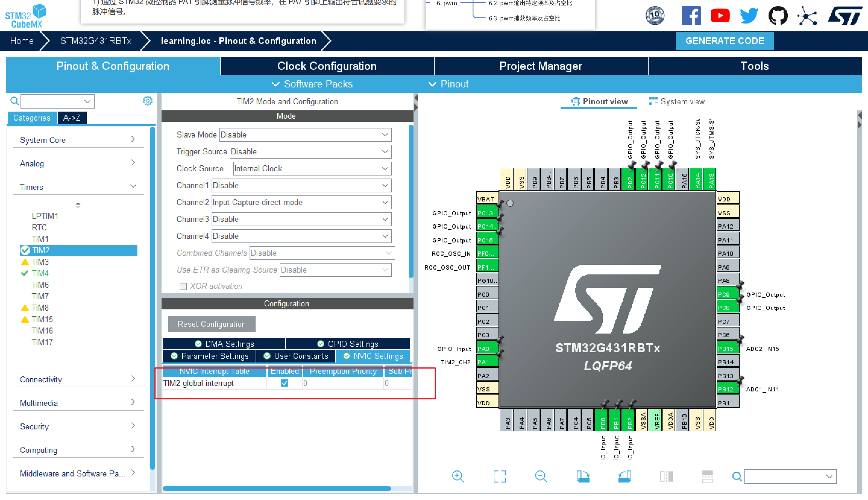Click the 10 years anniversary badge
This screenshot has height=500, width=868.
(655, 16)
